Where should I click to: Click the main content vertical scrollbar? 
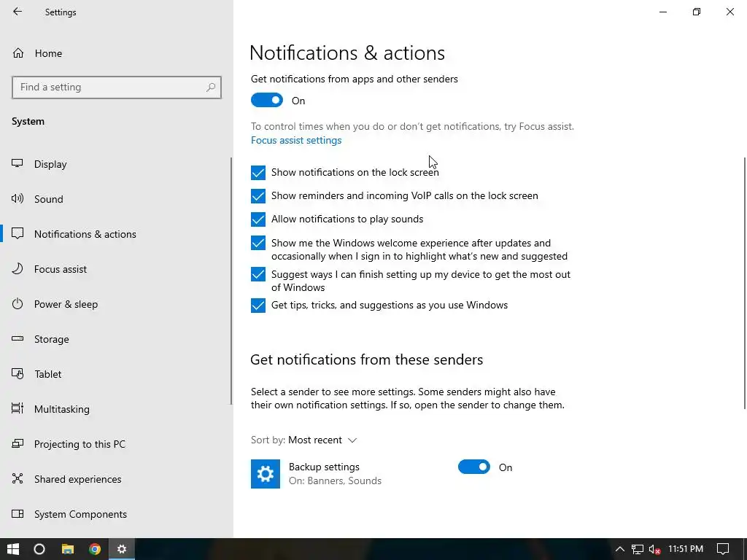(x=744, y=283)
